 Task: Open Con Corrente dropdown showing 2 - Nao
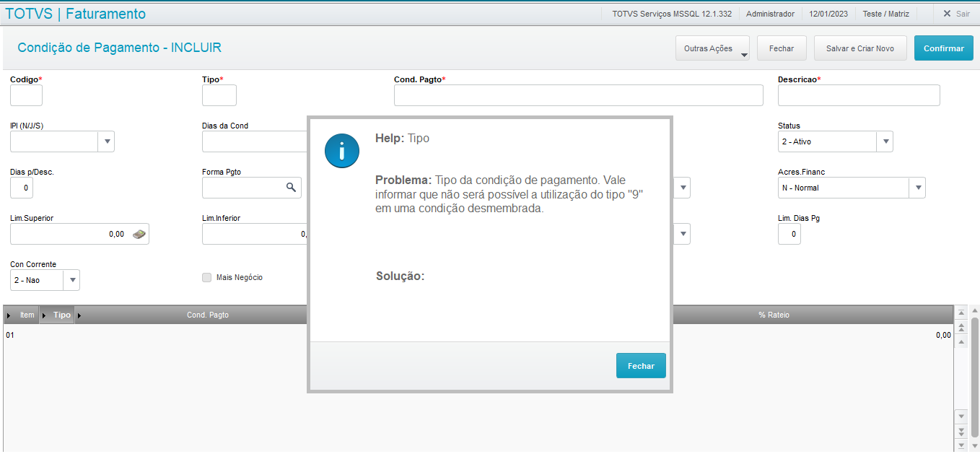click(71, 280)
